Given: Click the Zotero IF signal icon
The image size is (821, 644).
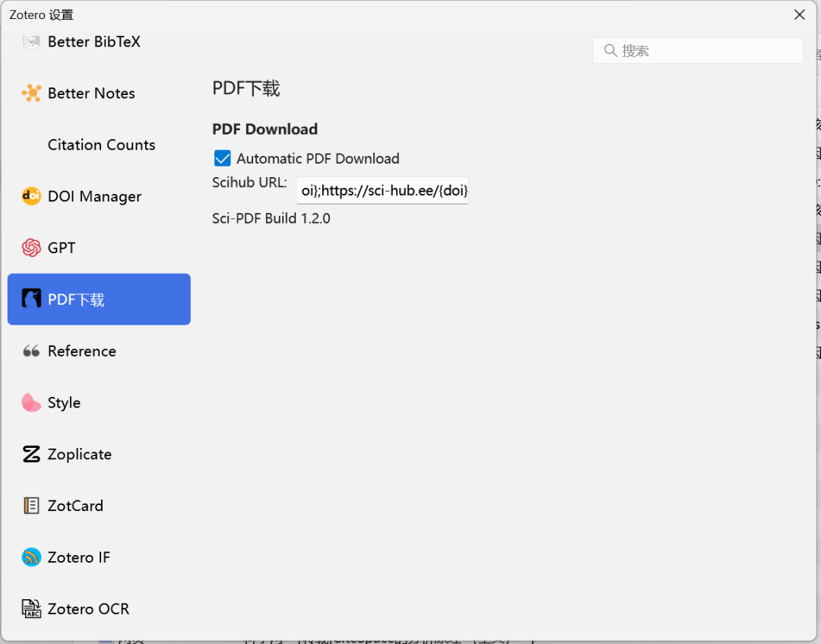Looking at the screenshot, I should point(31,557).
